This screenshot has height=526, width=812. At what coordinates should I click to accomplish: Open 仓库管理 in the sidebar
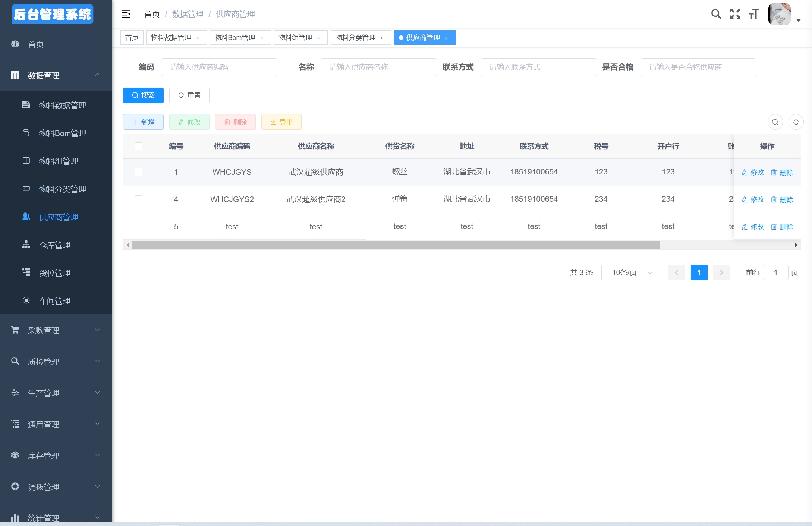click(55, 245)
